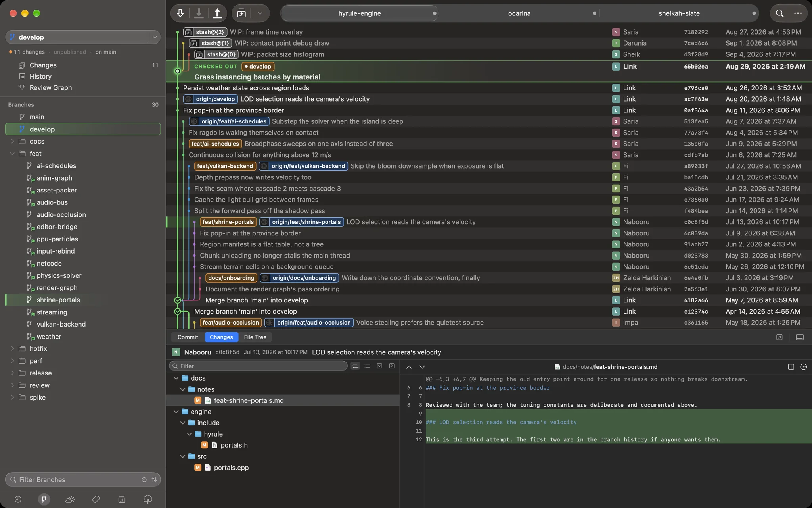Open the develop branch selector dropdown
Image resolution: width=812 pixels, height=508 pixels.
[x=155, y=37]
